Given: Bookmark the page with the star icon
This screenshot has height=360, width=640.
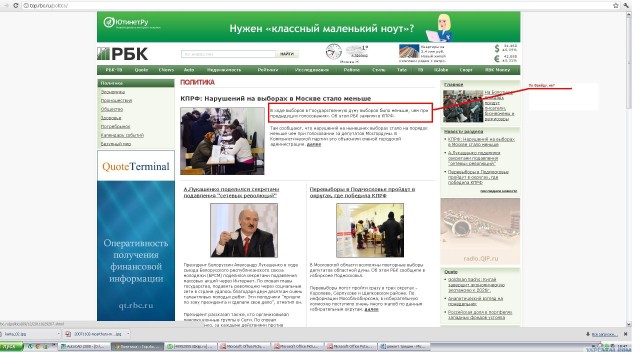Looking at the screenshot, I should tap(616, 5).
